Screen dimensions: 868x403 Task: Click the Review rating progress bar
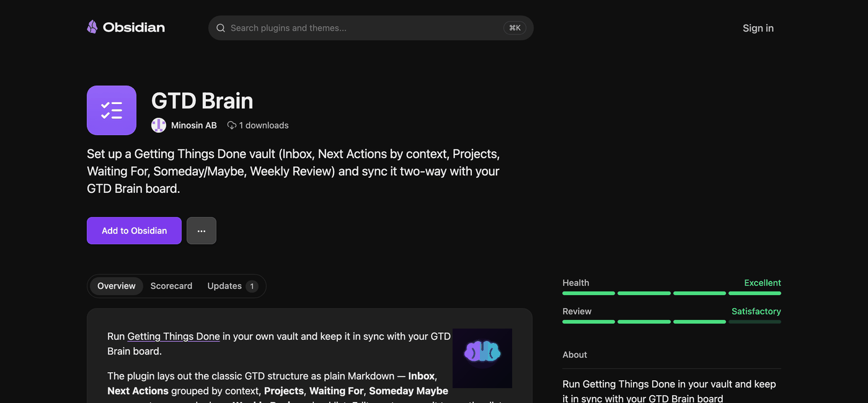coord(671,322)
